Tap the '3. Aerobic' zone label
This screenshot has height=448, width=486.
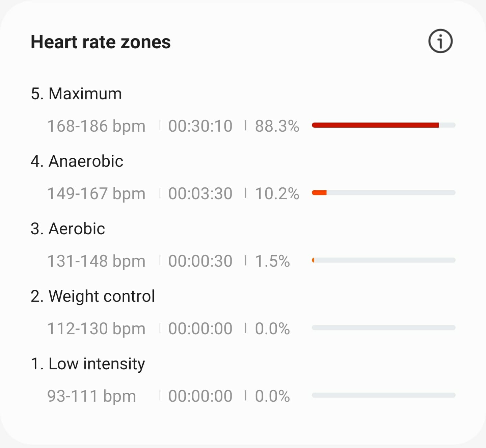[68, 229]
